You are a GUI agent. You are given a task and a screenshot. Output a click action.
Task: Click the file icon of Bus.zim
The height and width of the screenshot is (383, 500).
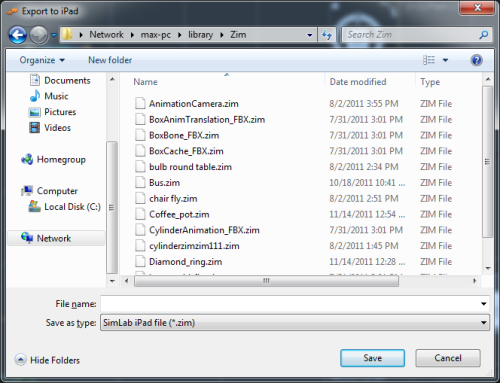[140, 183]
